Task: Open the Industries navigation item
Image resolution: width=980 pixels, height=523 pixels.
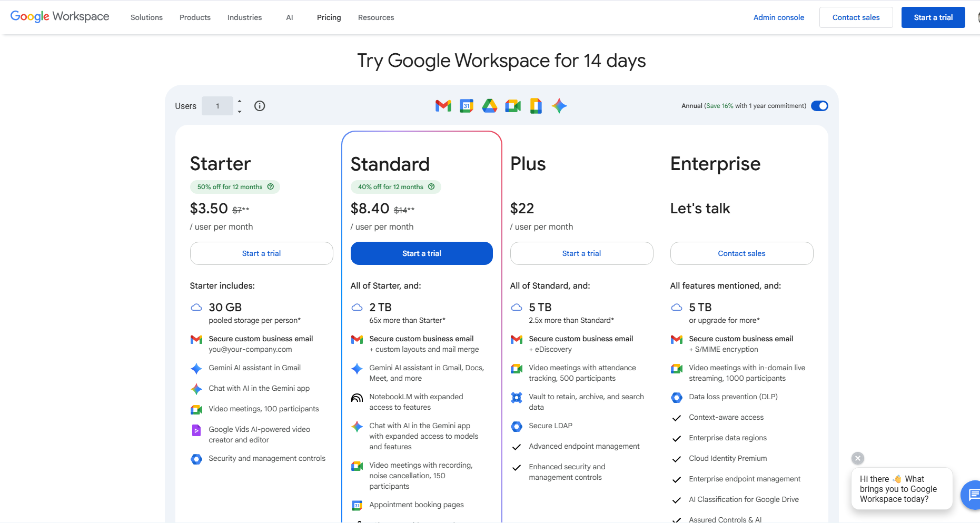Action: pyautogui.click(x=244, y=17)
